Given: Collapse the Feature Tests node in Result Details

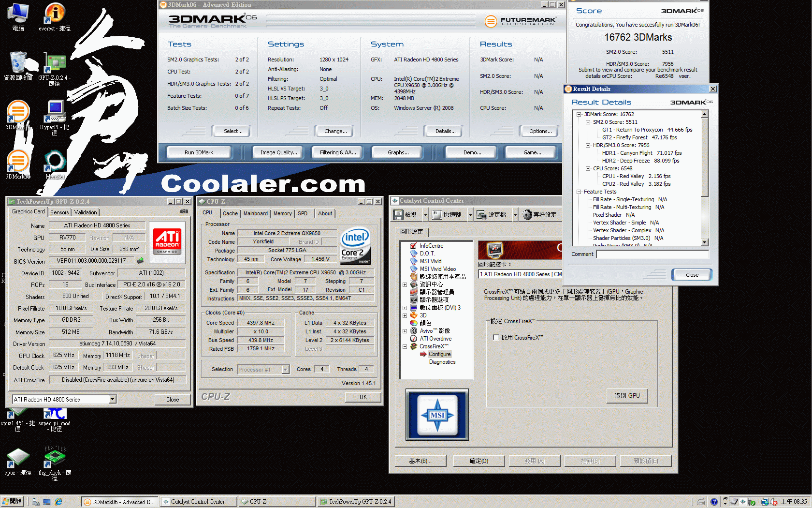Looking at the screenshot, I should point(579,192).
